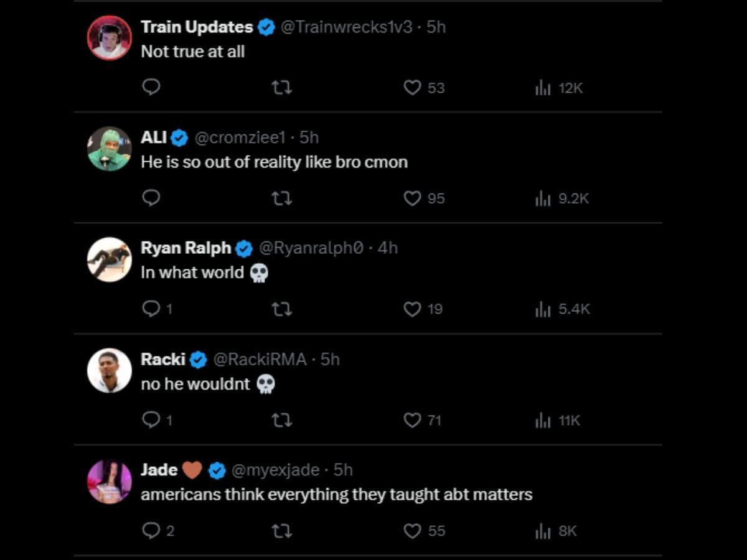
Task: Go to @myexjade profile handle
Action: pos(275,470)
